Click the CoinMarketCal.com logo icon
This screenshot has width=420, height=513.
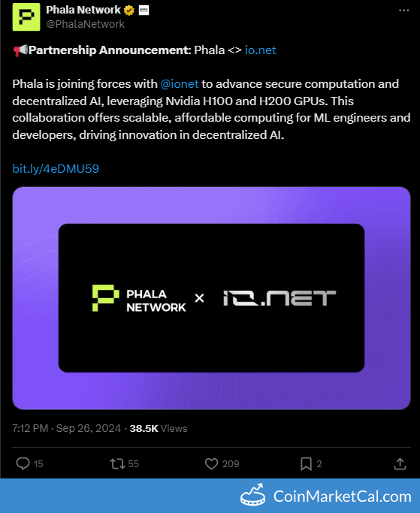(252, 495)
